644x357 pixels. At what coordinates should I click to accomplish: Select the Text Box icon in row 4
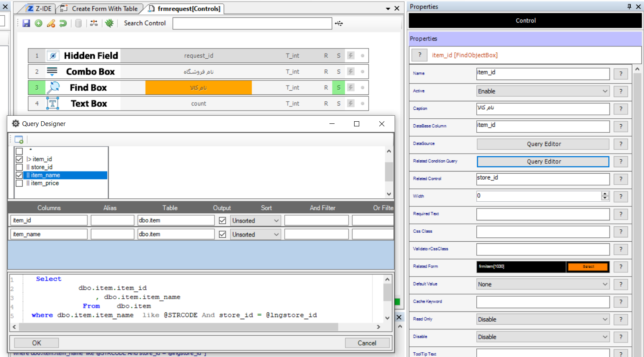click(53, 103)
